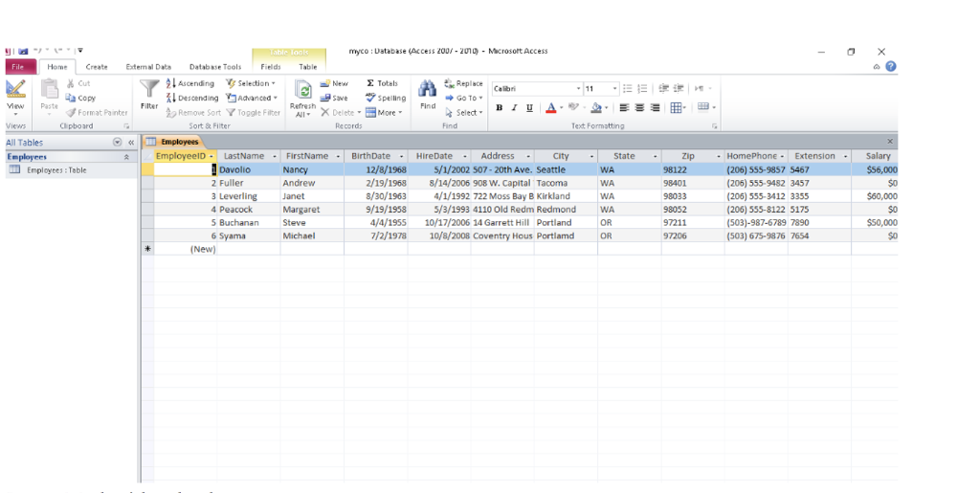Open the All Tables navigation menu arrow
980x493 pixels.
pos(117,143)
